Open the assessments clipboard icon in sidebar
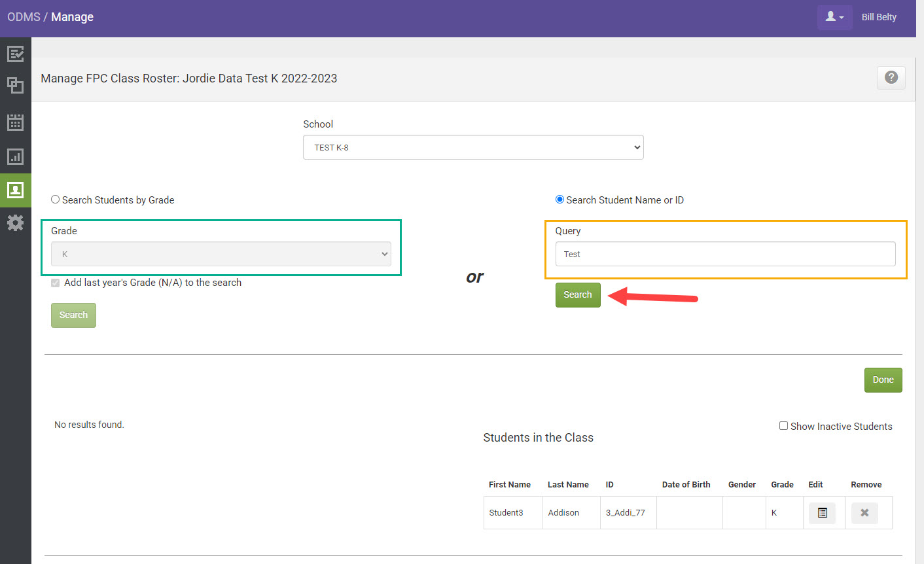 [16, 54]
